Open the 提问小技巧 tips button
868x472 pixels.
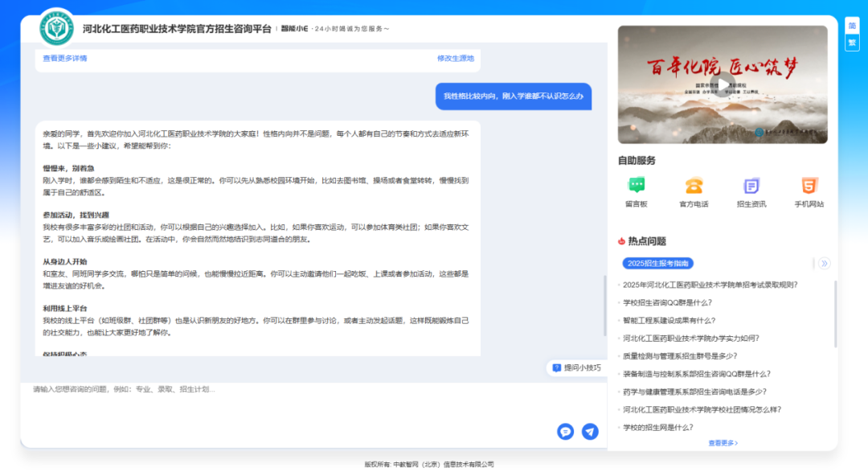click(x=576, y=367)
